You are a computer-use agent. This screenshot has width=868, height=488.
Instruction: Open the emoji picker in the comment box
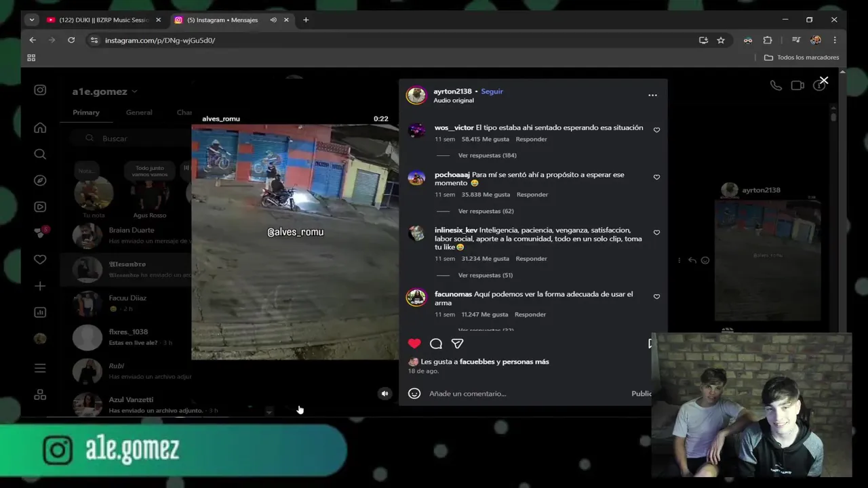414,393
